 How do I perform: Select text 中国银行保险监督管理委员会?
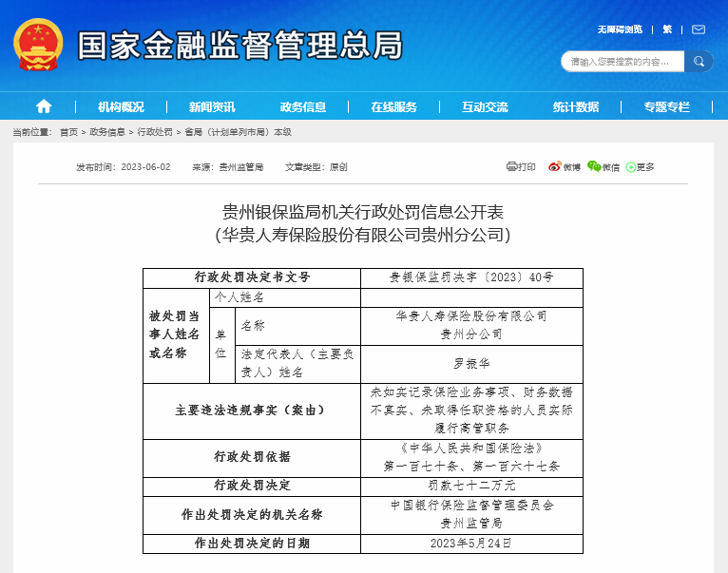pos(471,506)
